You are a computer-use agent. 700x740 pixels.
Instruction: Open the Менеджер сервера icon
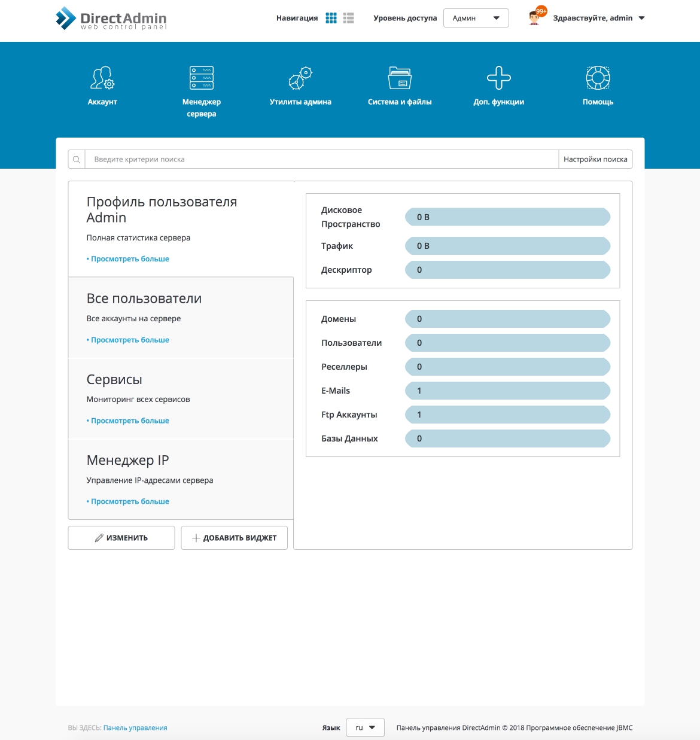click(202, 78)
